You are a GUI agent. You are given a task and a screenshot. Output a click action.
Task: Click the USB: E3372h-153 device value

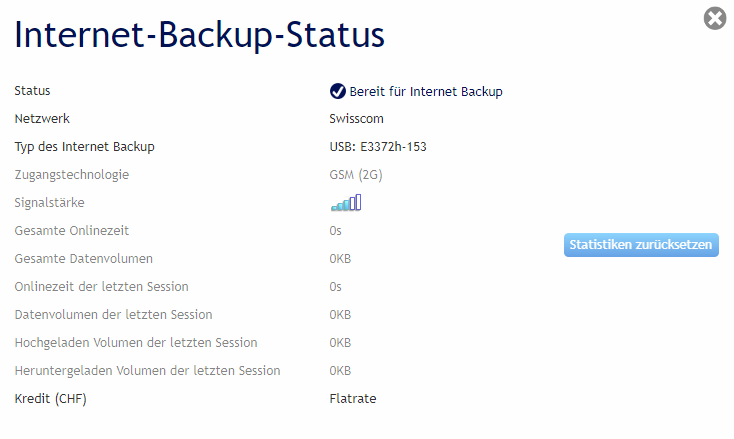(378, 147)
